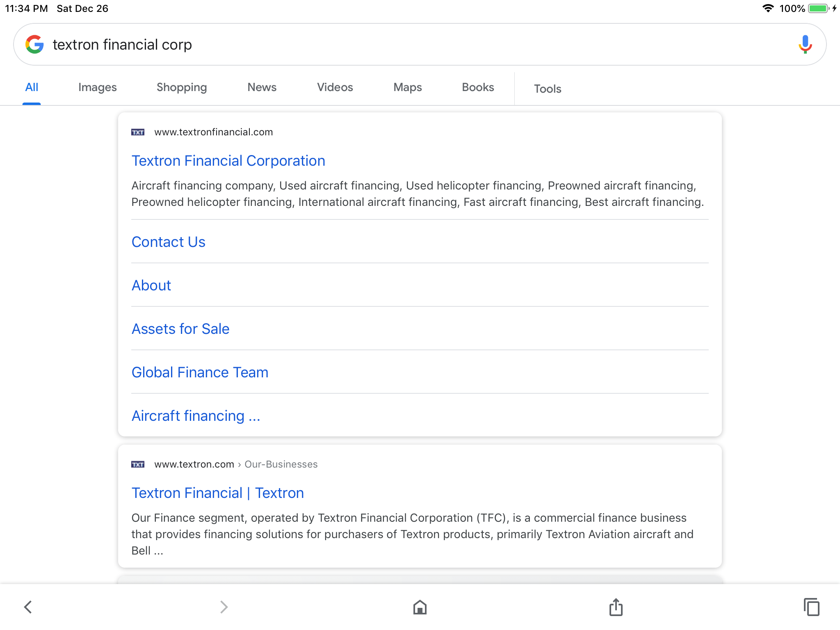This screenshot has width=840, height=630.
Task: Switch to the Shopping tab
Action: click(x=182, y=87)
